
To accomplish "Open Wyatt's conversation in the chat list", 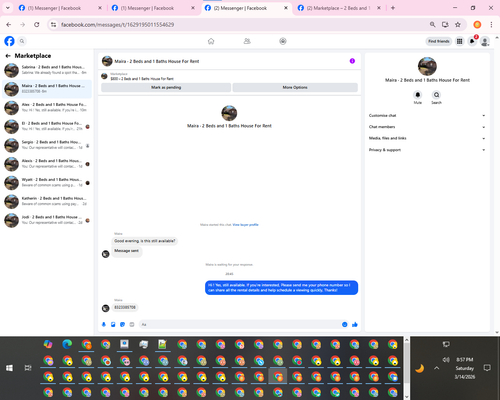I will click(x=47, y=183).
